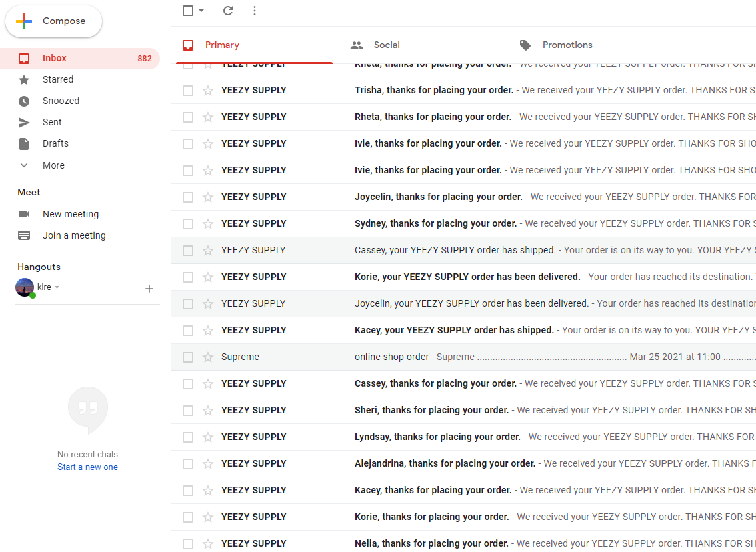
Task: Click the Sent arrow icon
Action: click(23, 123)
